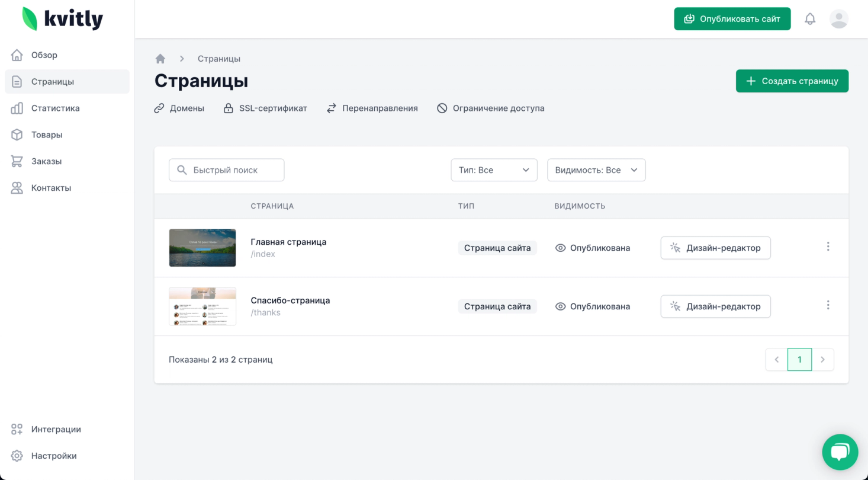The image size is (868, 480).
Task: Select page number 1 in pagination
Action: (x=799, y=360)
